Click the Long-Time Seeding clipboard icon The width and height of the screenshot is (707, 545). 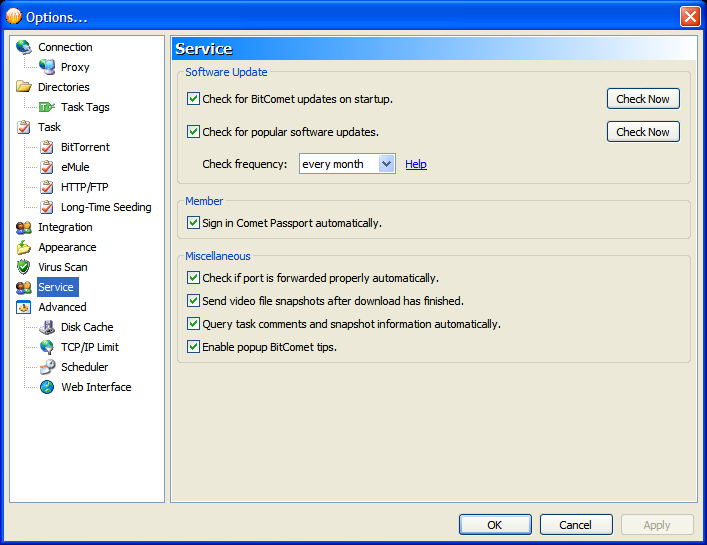47,207
